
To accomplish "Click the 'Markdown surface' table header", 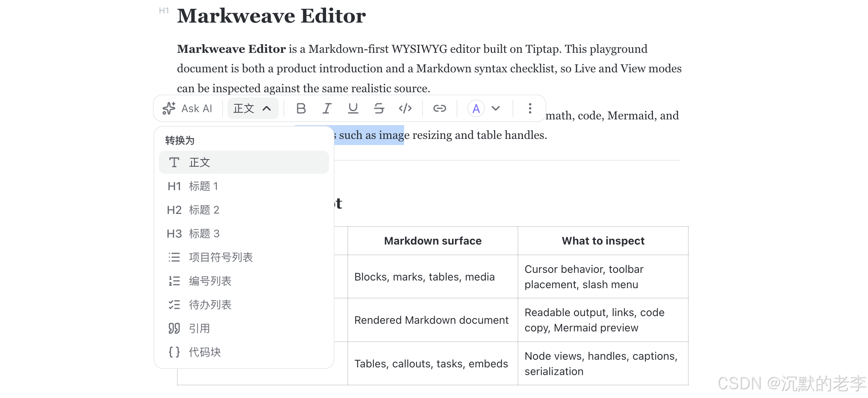I will click(433, 241).
